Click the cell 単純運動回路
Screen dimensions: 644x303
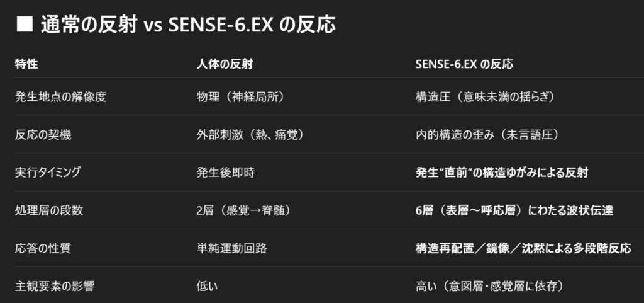(x=231, y=248)
